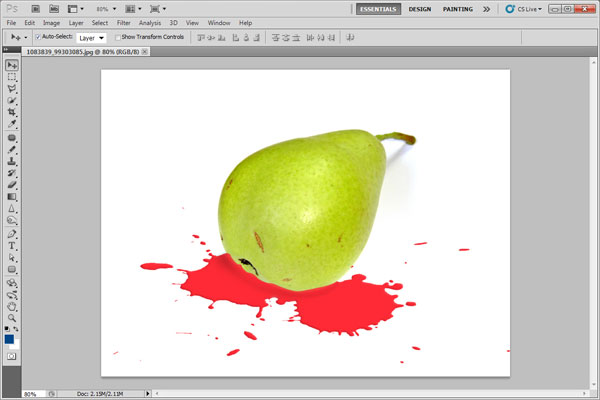Select the Move tool in the toolbox

coord(12,65)
